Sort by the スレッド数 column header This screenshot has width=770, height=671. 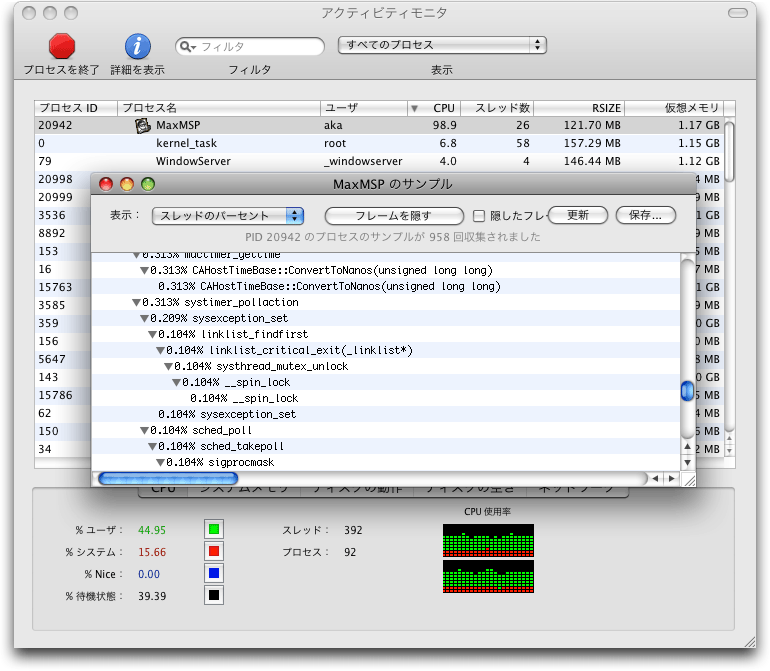[x=497, y=108]
